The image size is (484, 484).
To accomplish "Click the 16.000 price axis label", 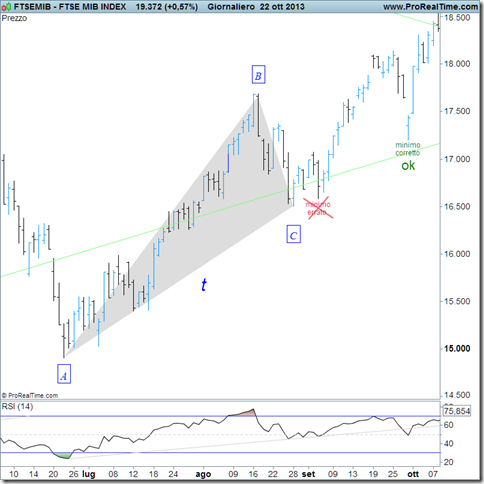I will (457, 254).
